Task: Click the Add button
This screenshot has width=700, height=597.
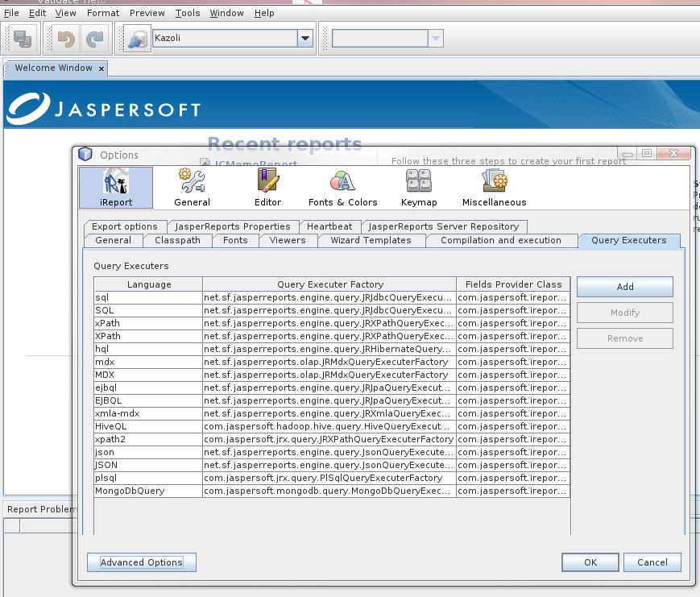Action: click(625, 287)
